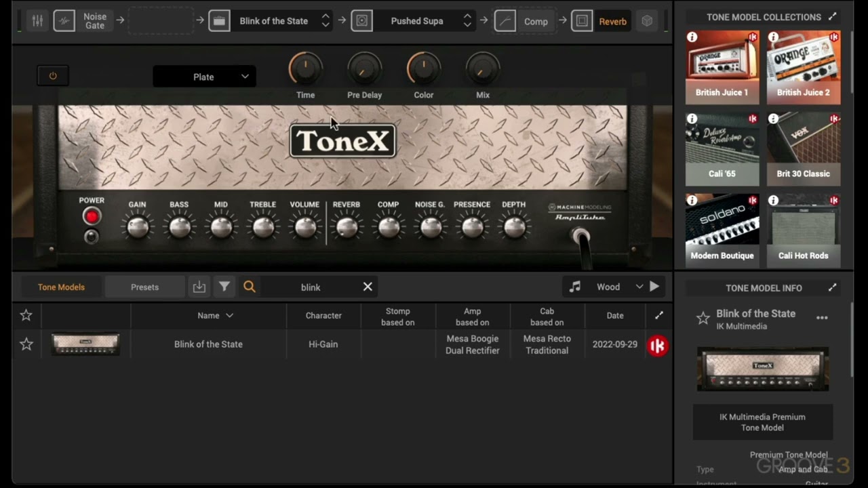Click the red IK logo in row

pos(658,346)
